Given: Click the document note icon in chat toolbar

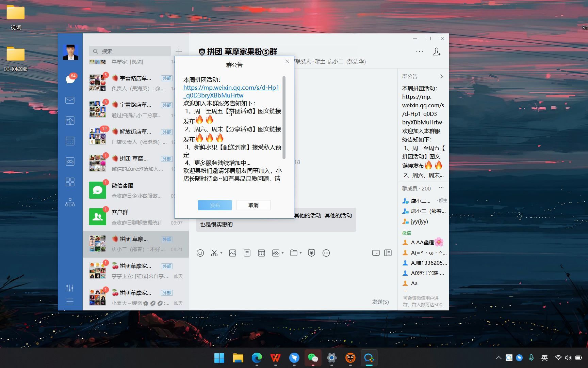Looking at the screenshot, I should [247, 253].
